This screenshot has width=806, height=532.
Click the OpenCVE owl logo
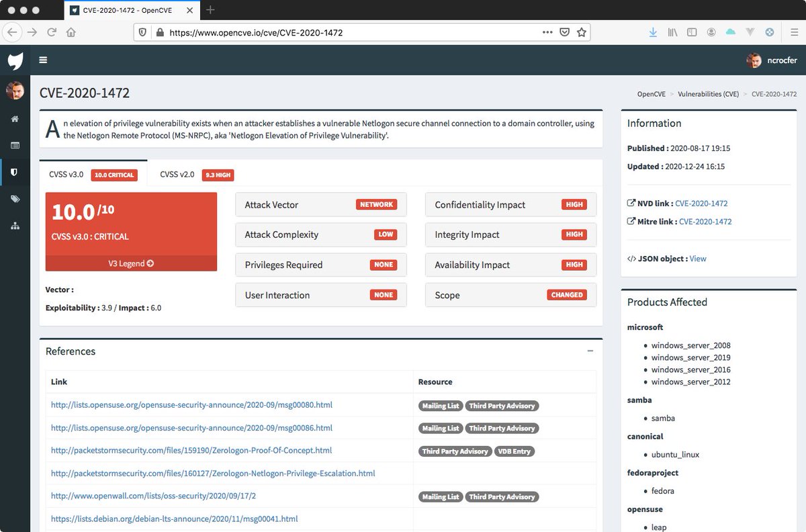(x=15, y=60)
